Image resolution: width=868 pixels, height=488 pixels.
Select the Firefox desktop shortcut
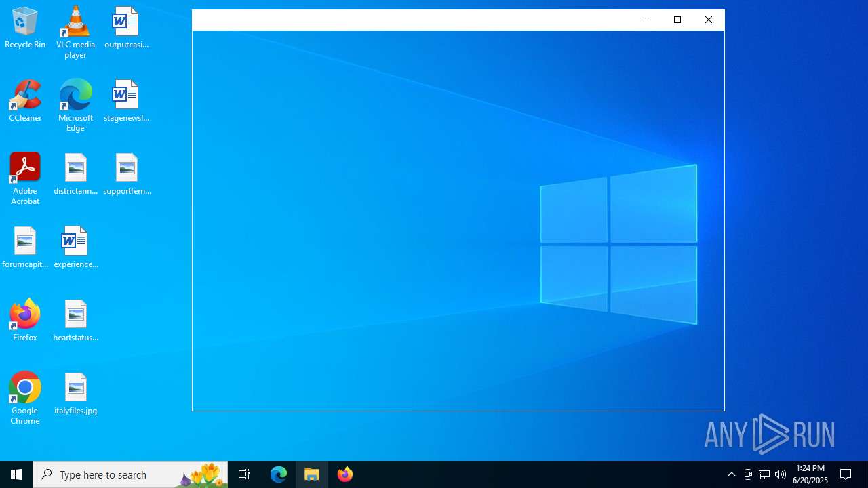pyautogui.click(x=25, y=321)
